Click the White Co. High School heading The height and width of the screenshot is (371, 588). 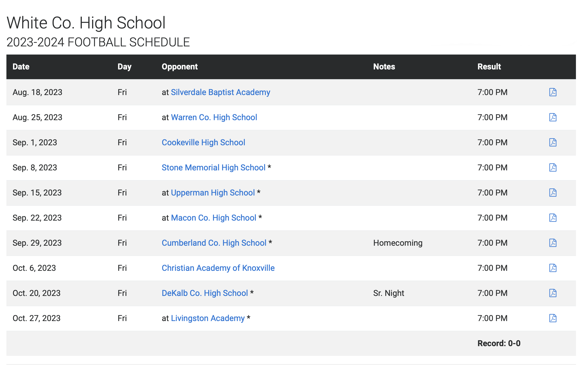[86, 23]
